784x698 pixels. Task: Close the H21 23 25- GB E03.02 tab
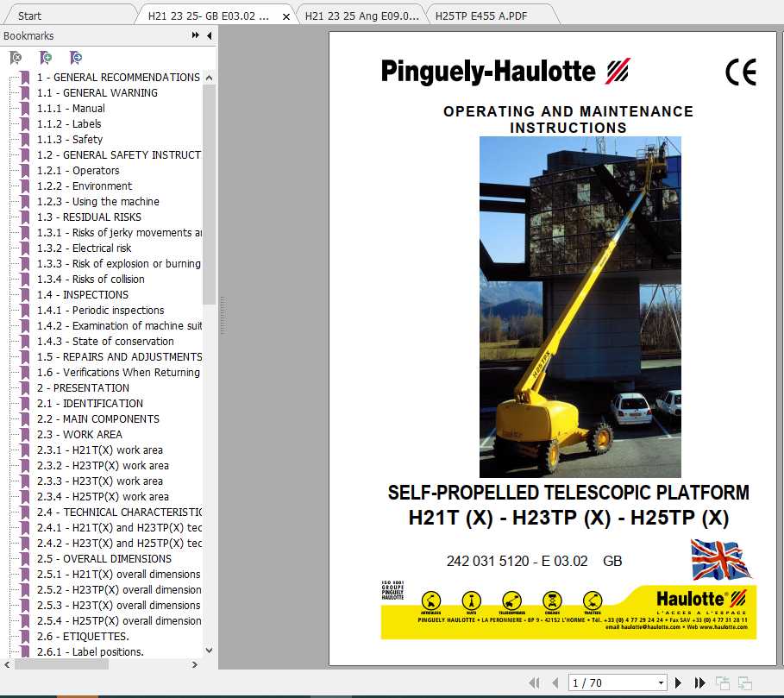coord(286,16)
